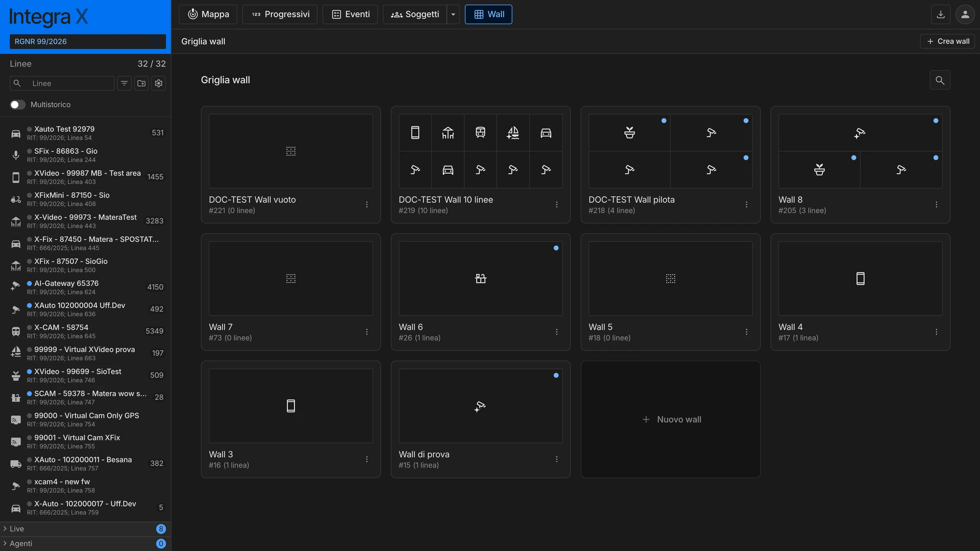The height and width of the screenshot is (551, 980).
Task: Open options menu for Wall 6
Action: pyautogui.click(x=557, y=332)
